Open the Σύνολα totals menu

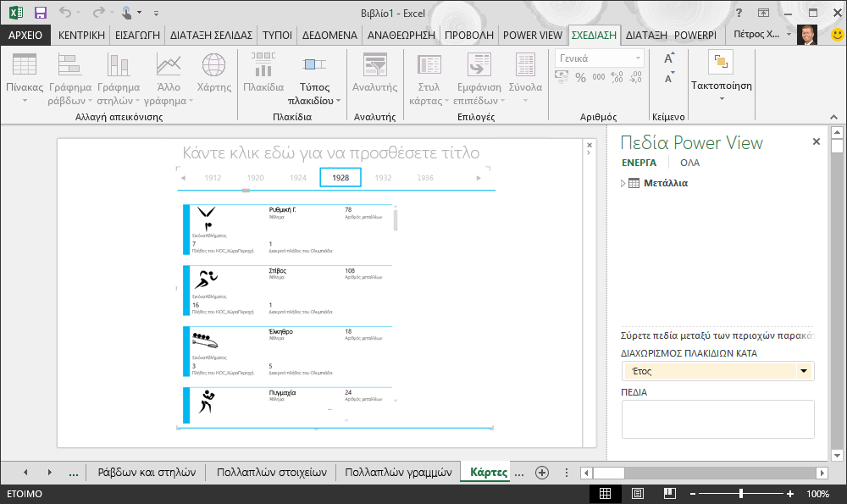pyautogui.click(x=525, y=78)
